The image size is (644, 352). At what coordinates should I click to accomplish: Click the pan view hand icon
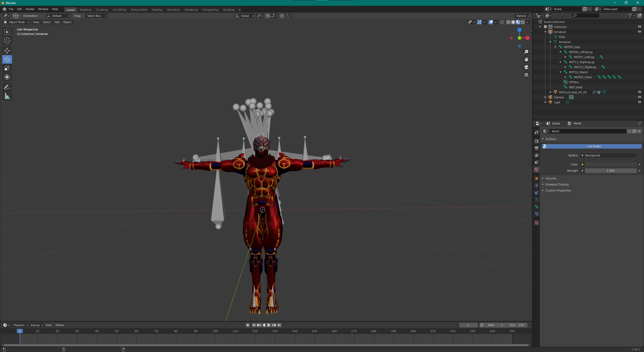526,59
